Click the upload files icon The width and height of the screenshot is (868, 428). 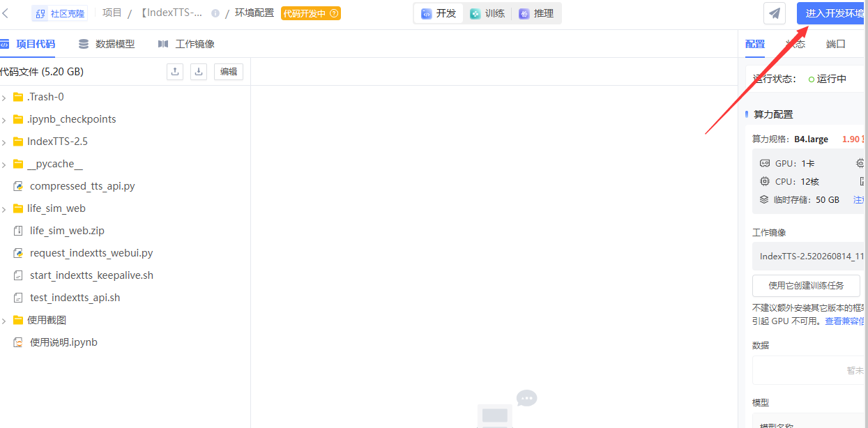[x=176, y=71]
